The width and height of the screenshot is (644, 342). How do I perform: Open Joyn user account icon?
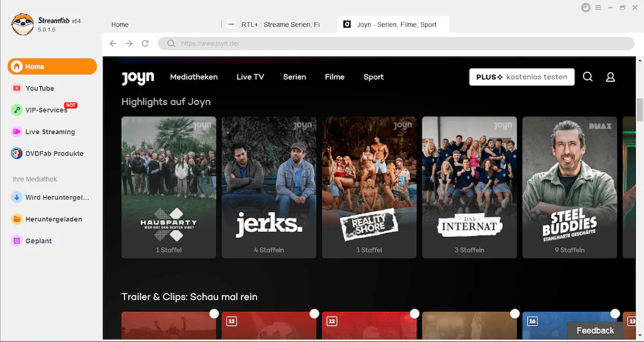(610, 77)
